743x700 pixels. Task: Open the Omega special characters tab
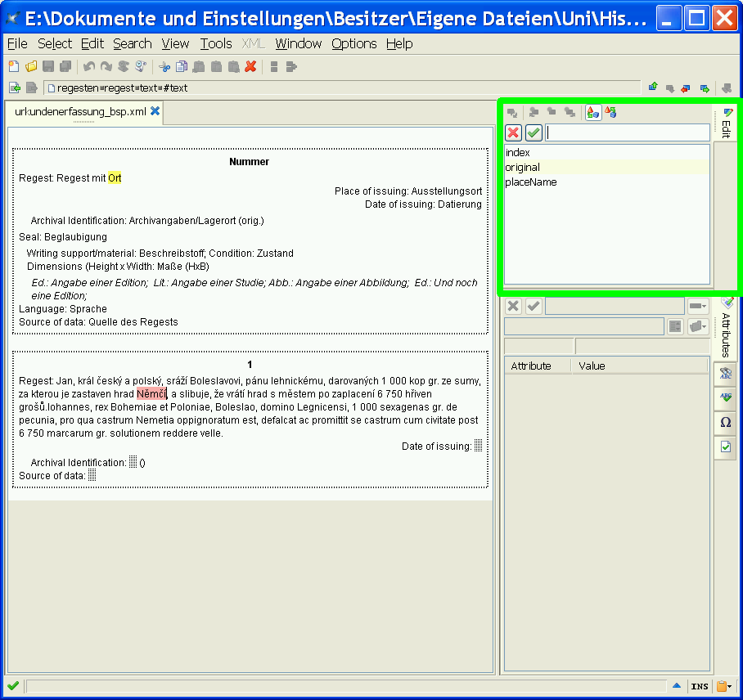click(x=726, y=422)
